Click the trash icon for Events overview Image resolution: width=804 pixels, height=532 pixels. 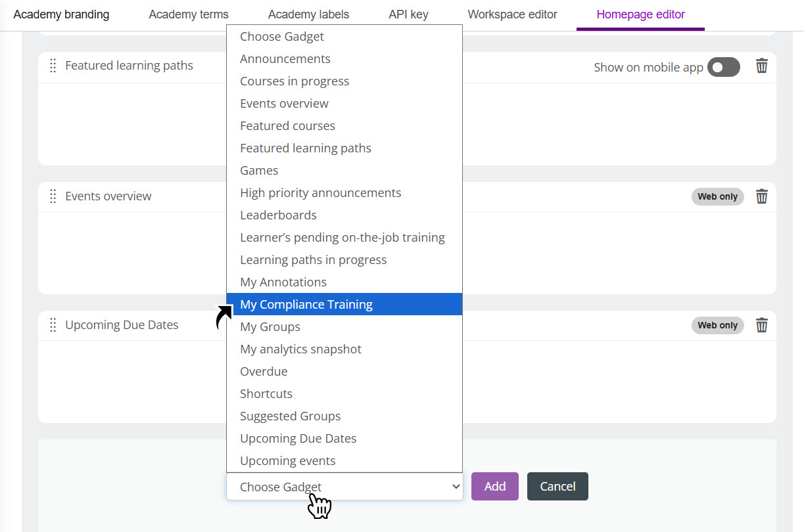[x=761, y=196]
